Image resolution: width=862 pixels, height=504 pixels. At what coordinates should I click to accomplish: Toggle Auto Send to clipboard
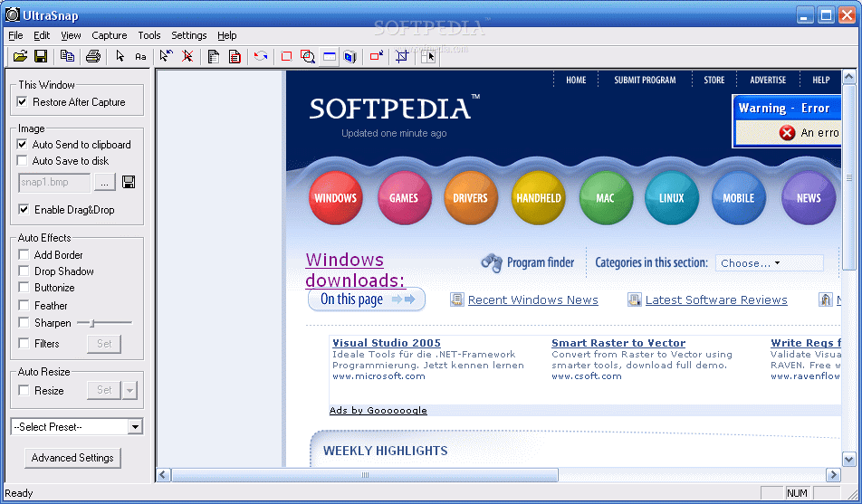22,144
